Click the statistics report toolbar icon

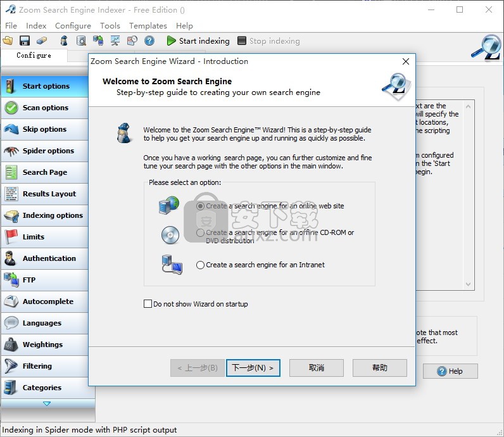pyautogui.click(x=132, y=41)
